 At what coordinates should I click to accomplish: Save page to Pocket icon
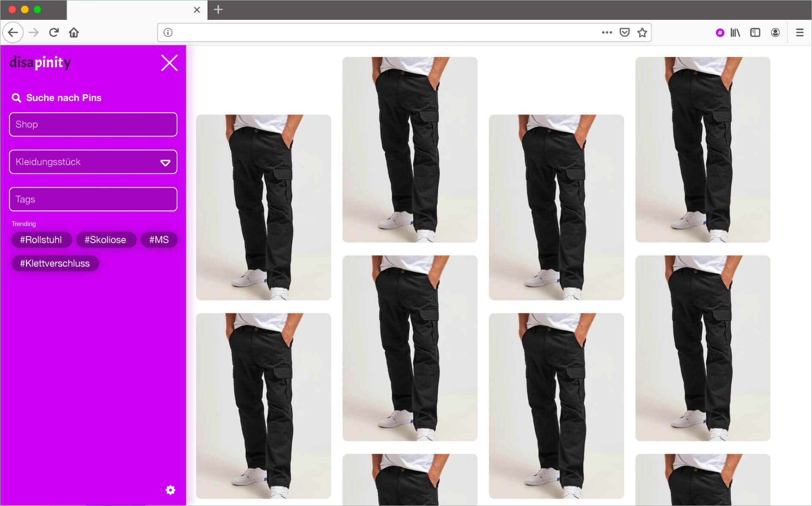pos(624,33)
